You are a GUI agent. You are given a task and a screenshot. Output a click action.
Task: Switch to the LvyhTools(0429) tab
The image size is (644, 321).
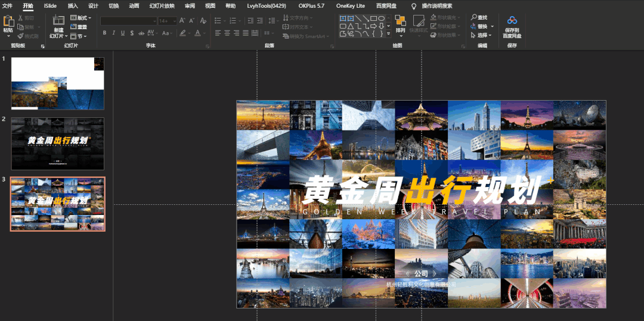point(267,6)
